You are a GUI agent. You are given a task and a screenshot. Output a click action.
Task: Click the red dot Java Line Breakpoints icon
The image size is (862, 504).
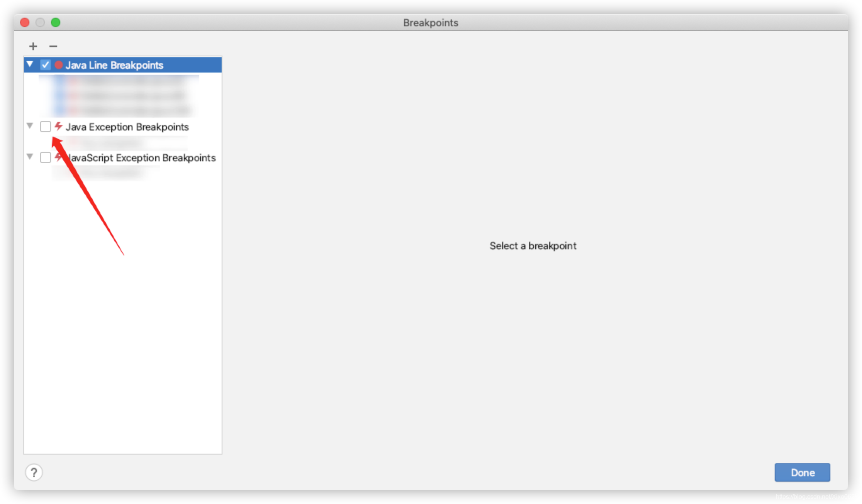(x=59, y=65)
